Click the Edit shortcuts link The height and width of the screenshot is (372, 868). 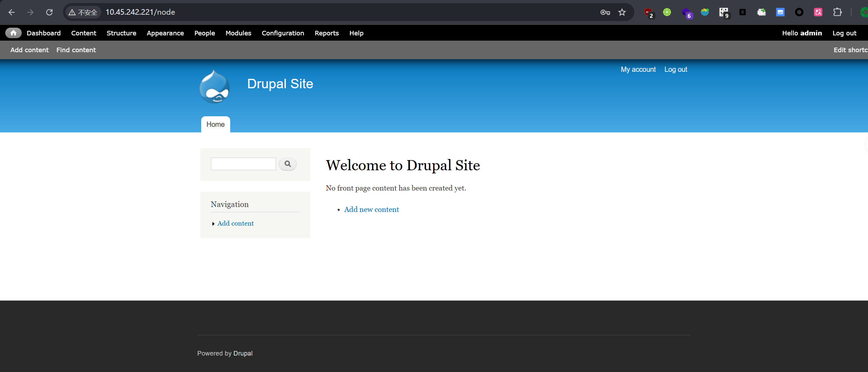coord(851,50)
